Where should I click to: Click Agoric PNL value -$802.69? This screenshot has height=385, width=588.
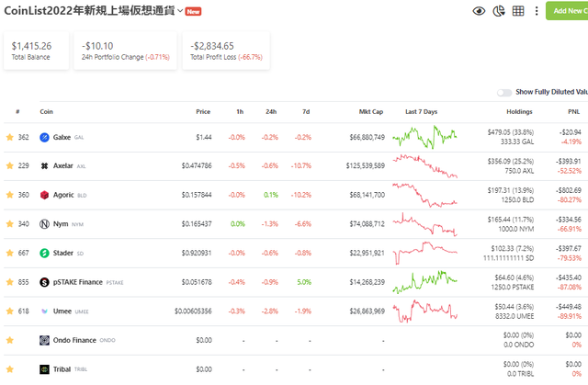(569, 190)
